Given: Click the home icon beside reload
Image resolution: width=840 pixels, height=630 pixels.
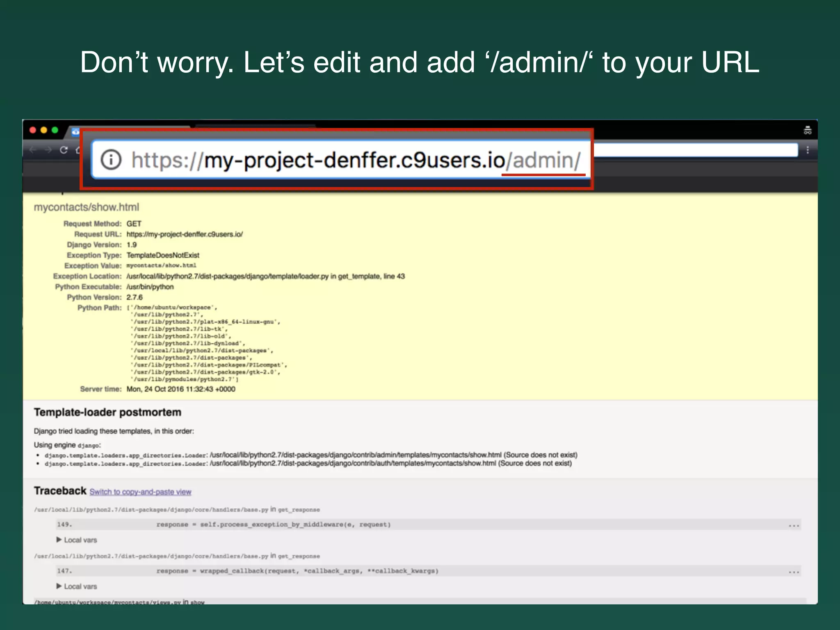Looking at the screenshot, I should point(78,150).
